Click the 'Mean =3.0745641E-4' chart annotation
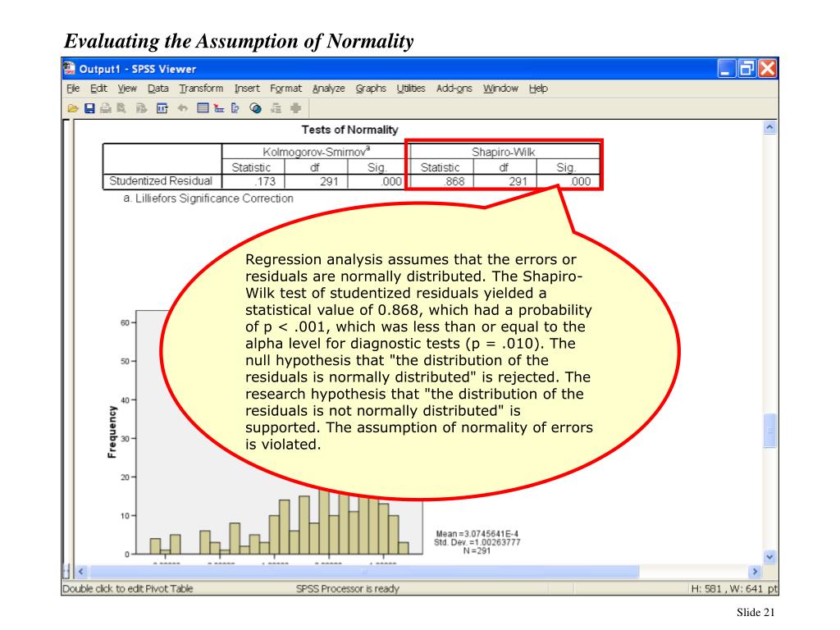Image resolution: width=840 pixels, height=630 pixels. [x=477, y=533]
